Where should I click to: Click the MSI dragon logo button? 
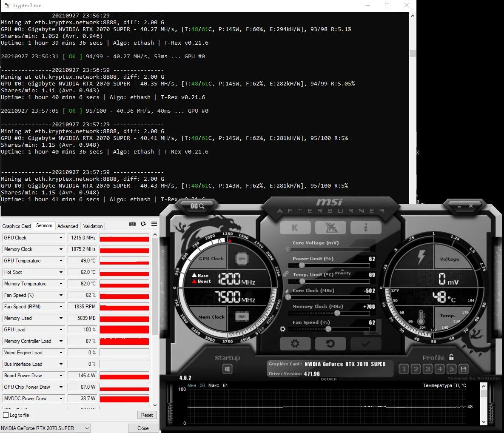coord(331,228)
